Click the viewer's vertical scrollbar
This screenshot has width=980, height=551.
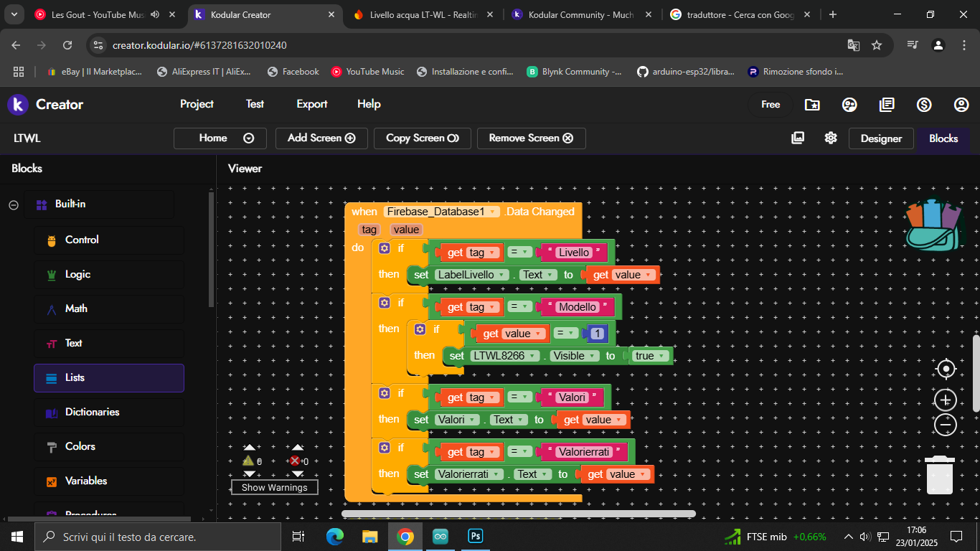(976, 373)
